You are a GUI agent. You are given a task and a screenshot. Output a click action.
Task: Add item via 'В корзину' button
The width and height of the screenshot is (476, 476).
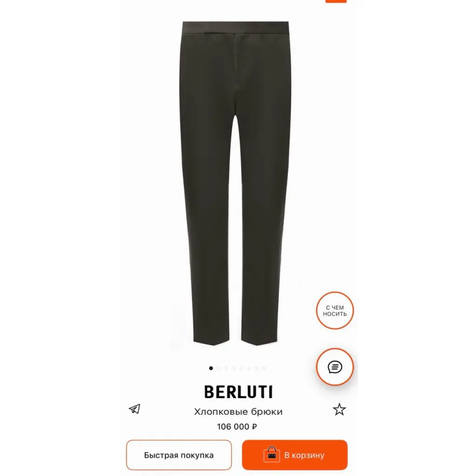coord(295,455)
